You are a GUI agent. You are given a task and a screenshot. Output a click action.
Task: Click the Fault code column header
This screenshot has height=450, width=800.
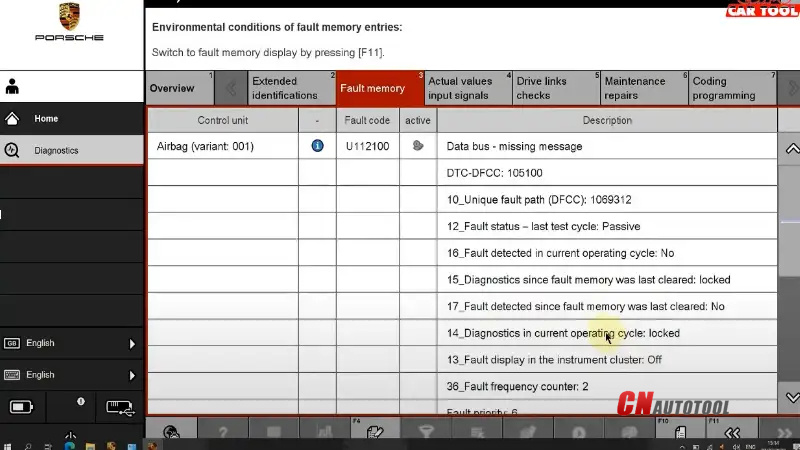pos(367,120)
